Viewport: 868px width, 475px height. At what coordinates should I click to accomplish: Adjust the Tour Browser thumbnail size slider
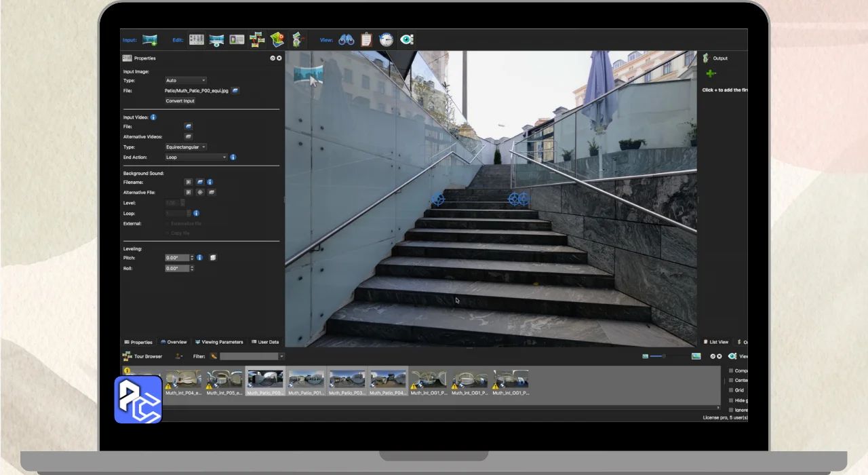pyautogui.click(x=663, y=356)
